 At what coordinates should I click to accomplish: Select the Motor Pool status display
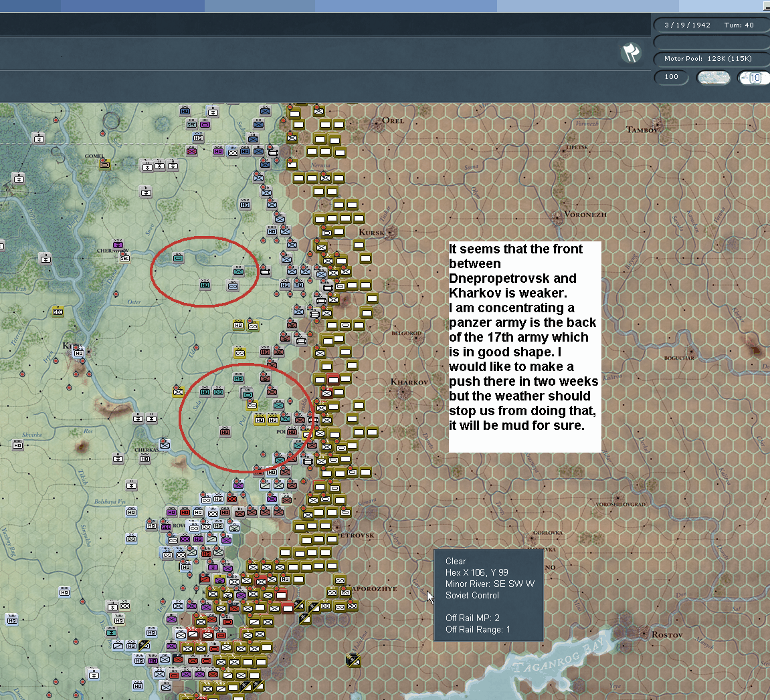point(709,59)
